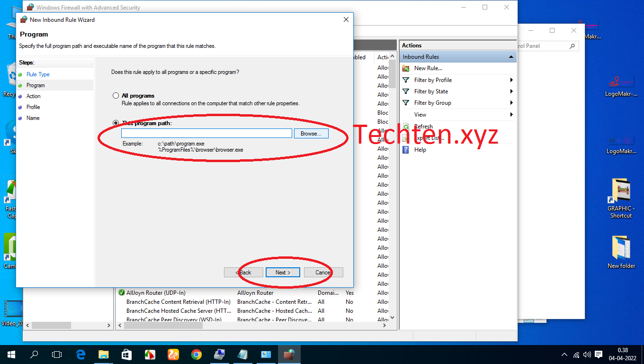Click left pane horizontal scrollbar right arrow
The height and width of the screenshot is (364, 644).
point(108,326)
